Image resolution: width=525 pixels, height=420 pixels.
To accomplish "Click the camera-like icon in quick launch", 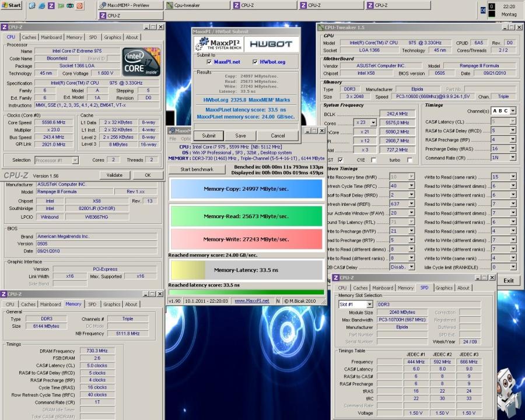I will pos(71,5).
